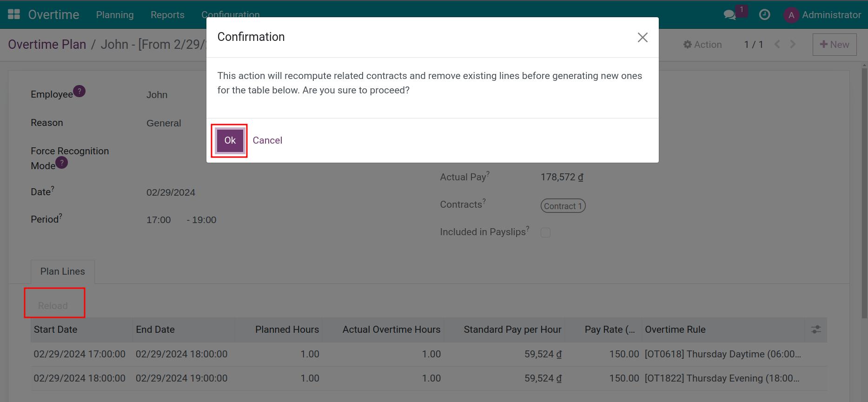Click the Administrator avatar icon
868x402 pixels.
(x=791, y=15)
